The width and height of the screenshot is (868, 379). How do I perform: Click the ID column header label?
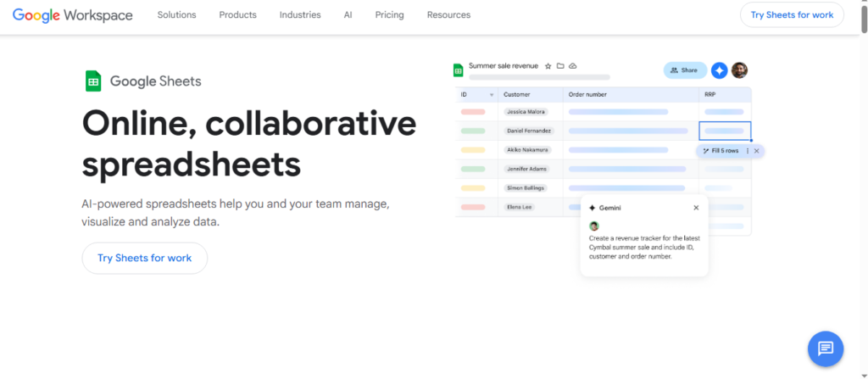pyautogui.click(x=464, y=95)
